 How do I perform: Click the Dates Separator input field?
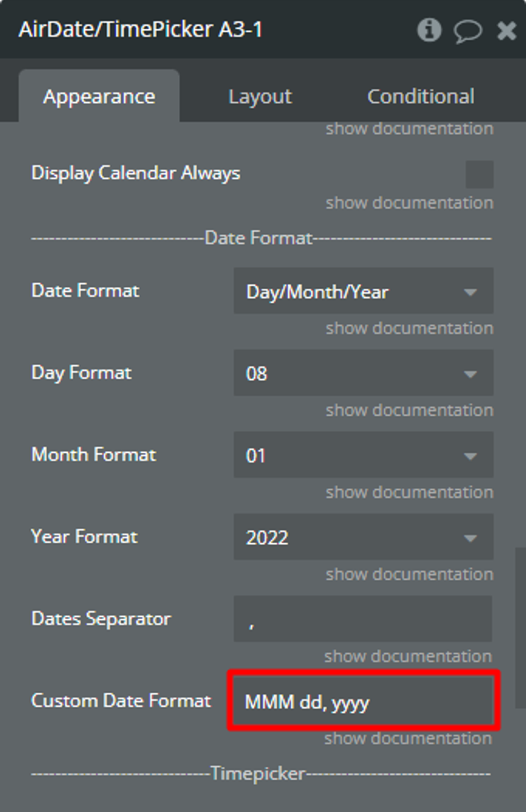click(363, 619)
